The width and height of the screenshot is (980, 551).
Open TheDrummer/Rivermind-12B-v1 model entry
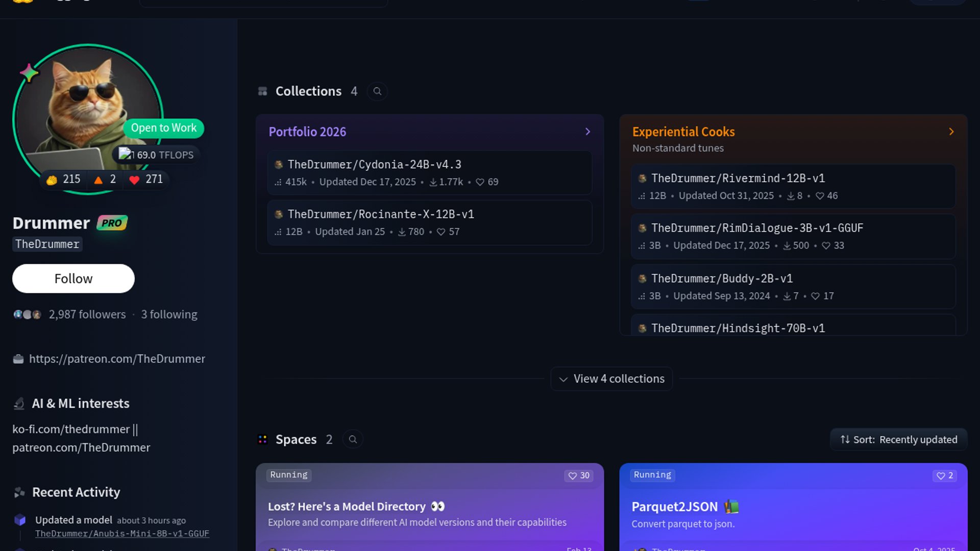click(738, 178)
